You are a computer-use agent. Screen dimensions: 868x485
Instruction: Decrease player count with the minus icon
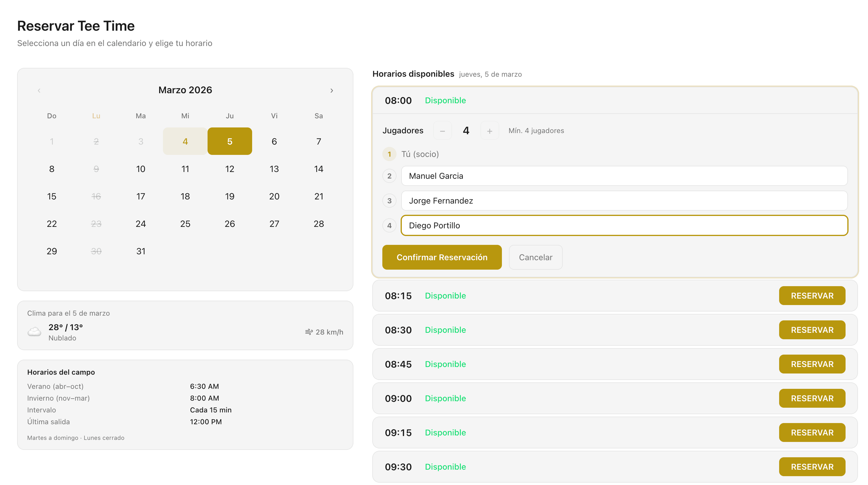tap(443, 130)
